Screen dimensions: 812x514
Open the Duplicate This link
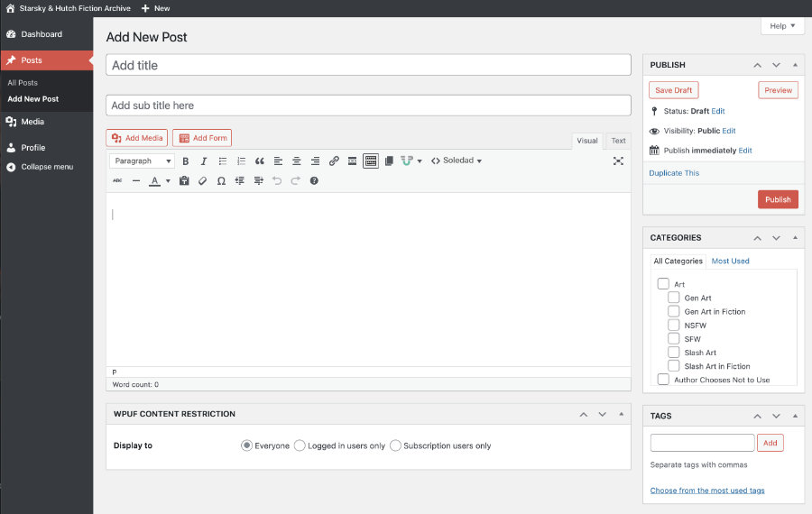674,173
